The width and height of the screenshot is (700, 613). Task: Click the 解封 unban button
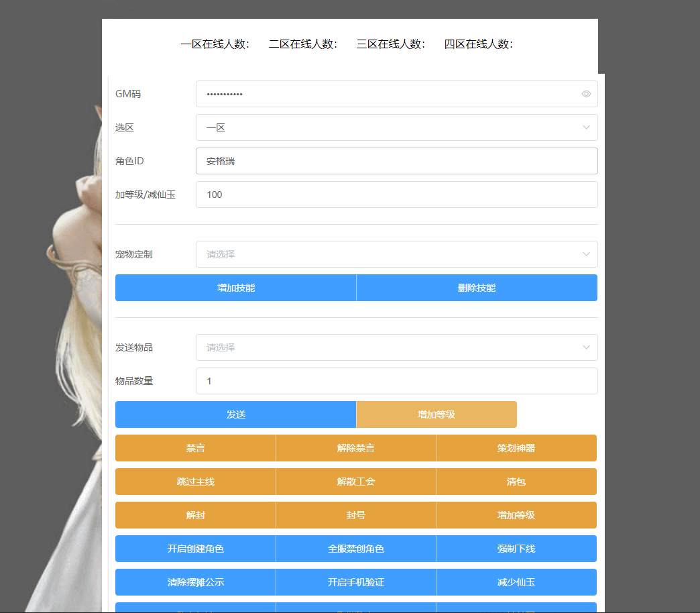pos(195,515)
